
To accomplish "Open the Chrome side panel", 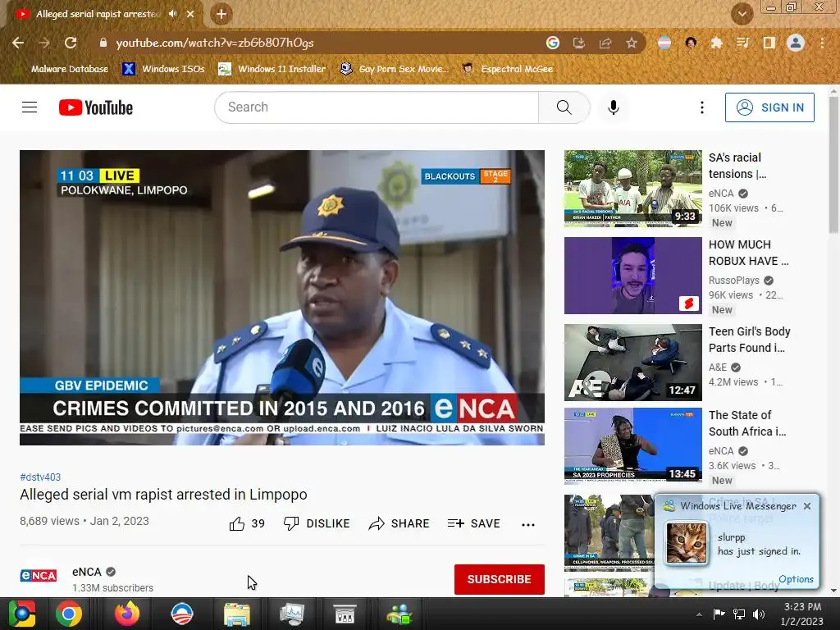I will 769,43.
